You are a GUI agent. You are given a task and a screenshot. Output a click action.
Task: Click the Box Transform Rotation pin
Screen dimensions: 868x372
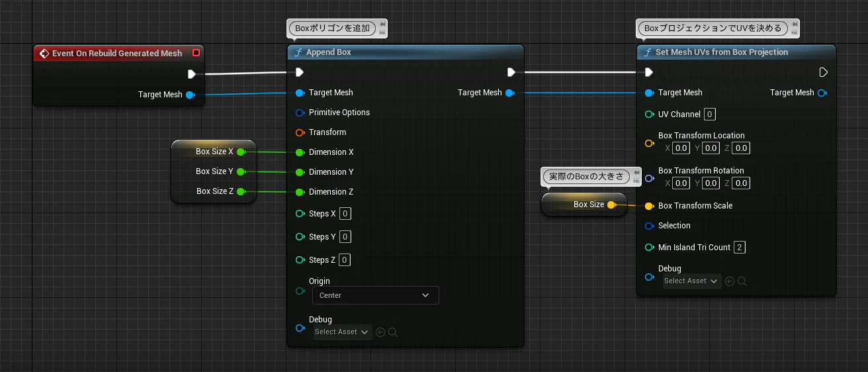(649, 178)
